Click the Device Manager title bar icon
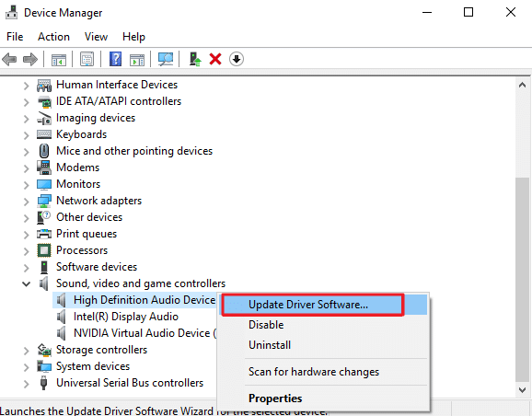The image size is (532, 416). (11, 12)
